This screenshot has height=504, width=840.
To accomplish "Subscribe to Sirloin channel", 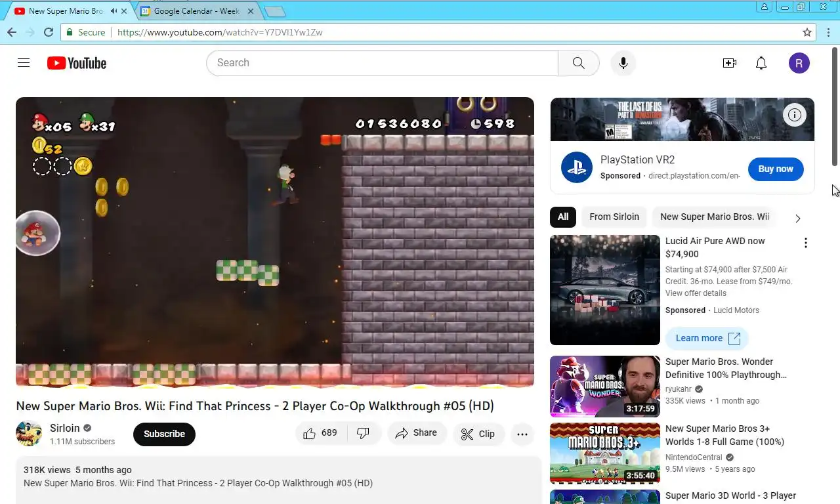I will pyautogui.click(x=164, y=434).
